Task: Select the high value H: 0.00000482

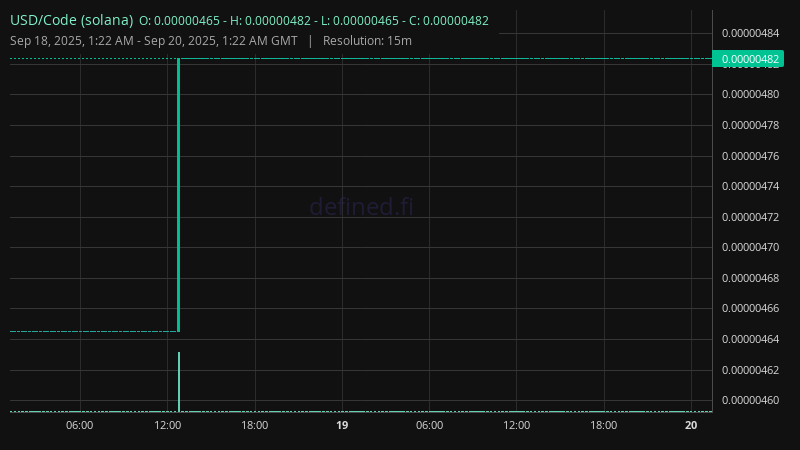Action: pos(270,21)
